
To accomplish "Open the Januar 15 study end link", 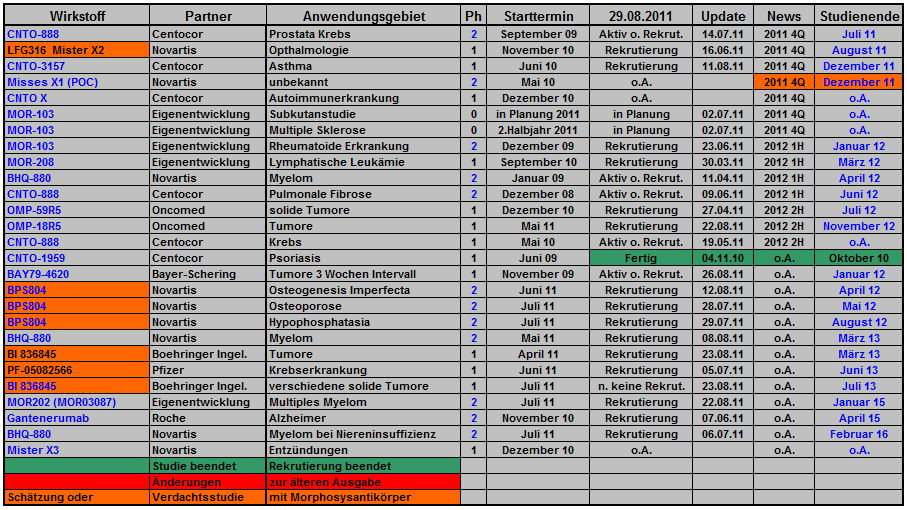I will click(858, 402).
